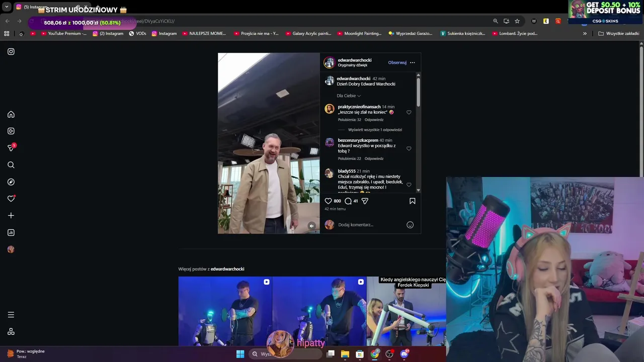This screenshot has height=362, width=644.
Task: Open Wszystkie zakładki folder
Action: [x=619, y=34]
